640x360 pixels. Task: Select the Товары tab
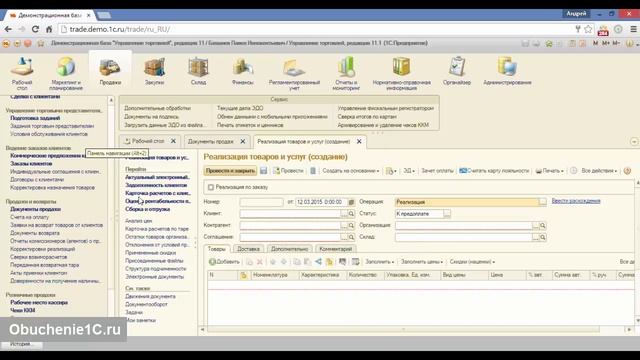(217, 249)
